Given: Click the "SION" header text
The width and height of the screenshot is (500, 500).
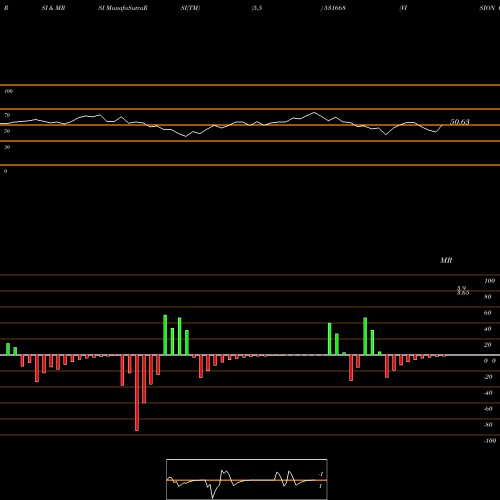Looking at the screenshot, I should 487,8.
